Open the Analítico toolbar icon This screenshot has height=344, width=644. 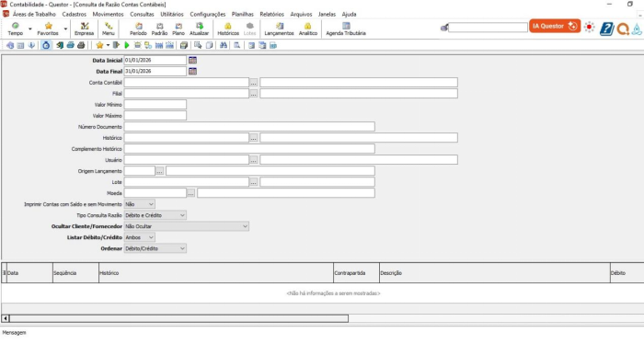(x=308, y=29)
